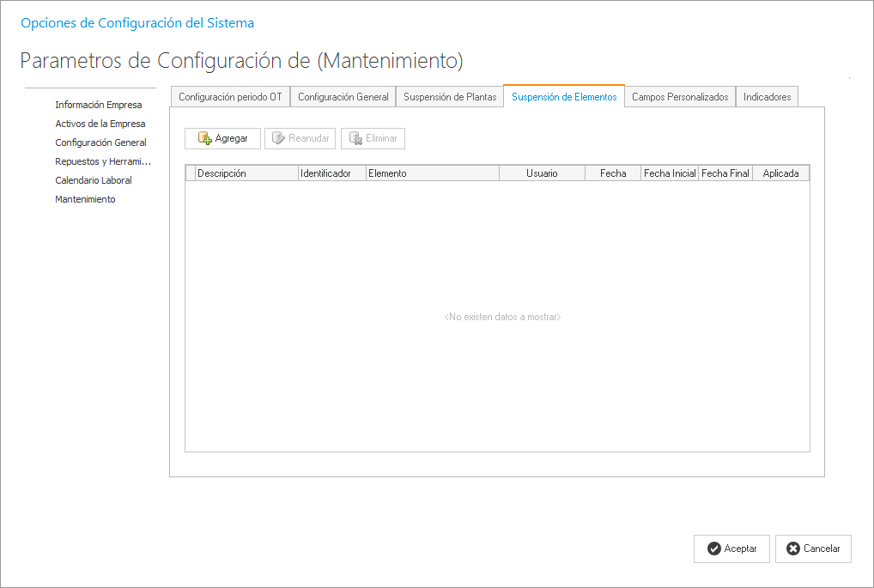Sort grid by Fecha Inicial column
874x588 pixels.
(x=670, y=173)
